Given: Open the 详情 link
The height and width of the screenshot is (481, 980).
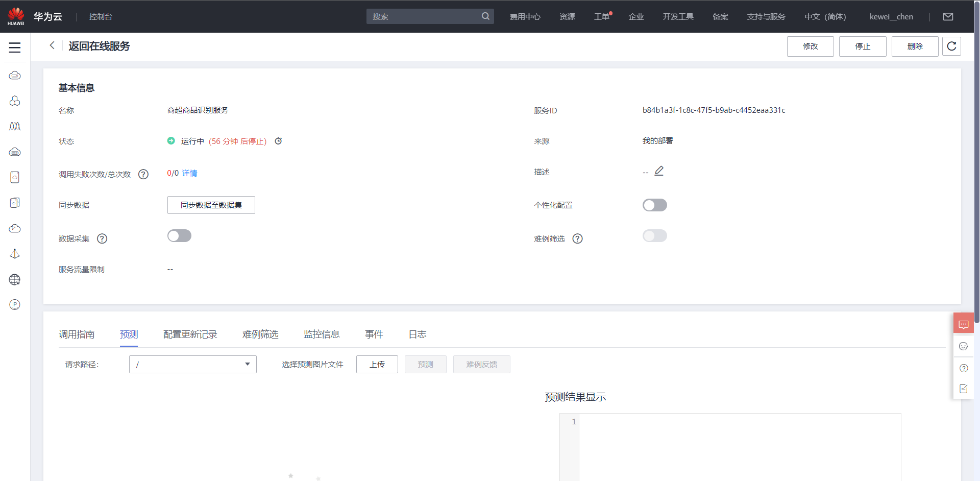Looking at the screenshot, I should tap(189, 173).
